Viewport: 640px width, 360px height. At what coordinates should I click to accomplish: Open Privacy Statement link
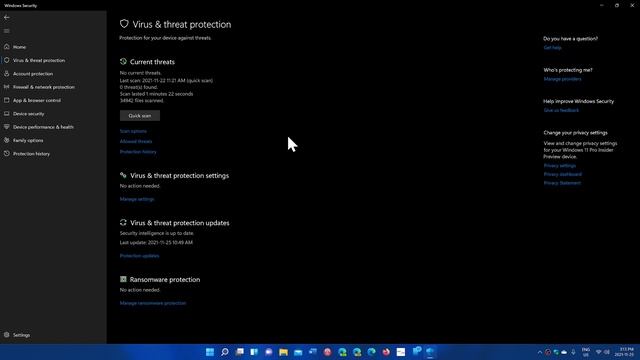point(562,183)
